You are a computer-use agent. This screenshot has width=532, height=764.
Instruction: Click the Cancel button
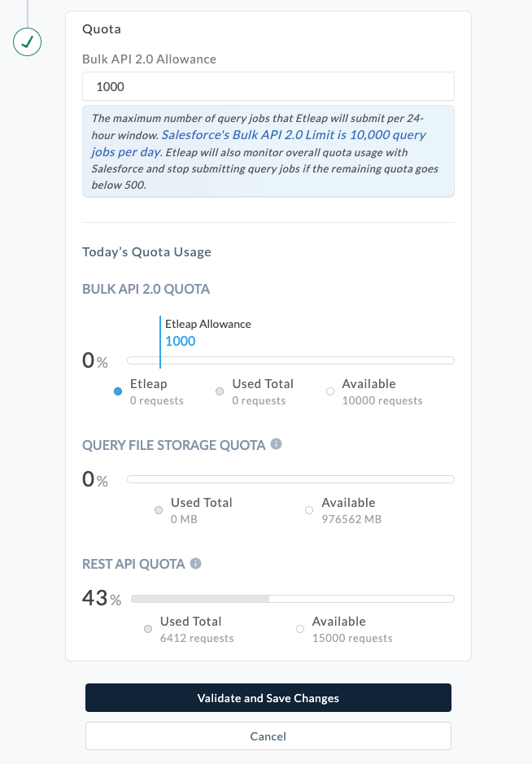coord(268,736)
